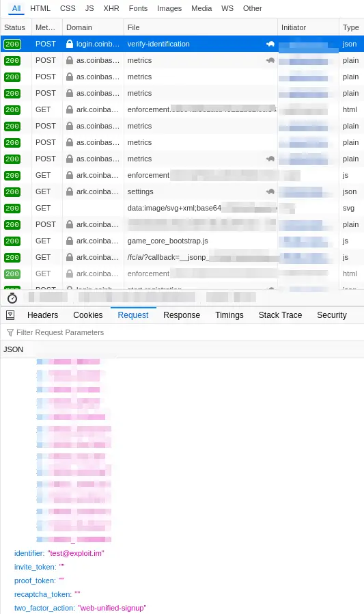Toggle the request details pane icon beside Headers
Screen dimensions: 364x614
coord(10,315)
